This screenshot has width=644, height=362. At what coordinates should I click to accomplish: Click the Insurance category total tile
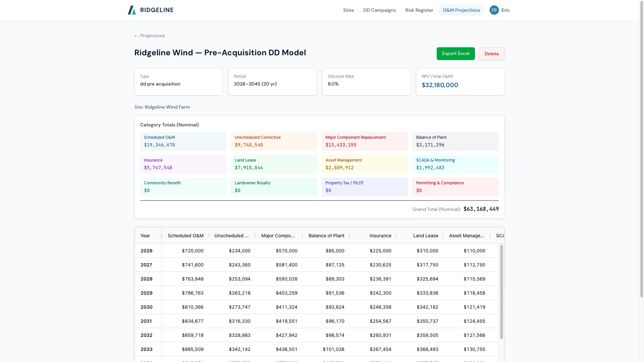pos(183,164)
